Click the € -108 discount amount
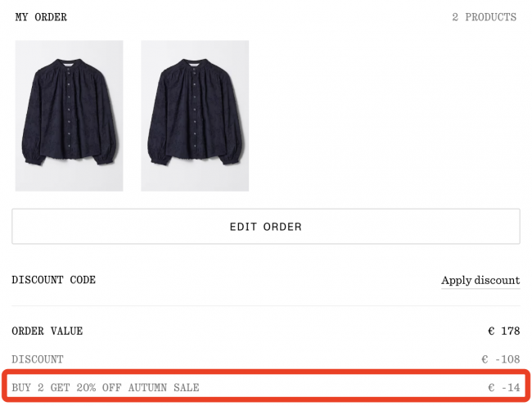Screen dimensions: 532x406 [501, 359]
